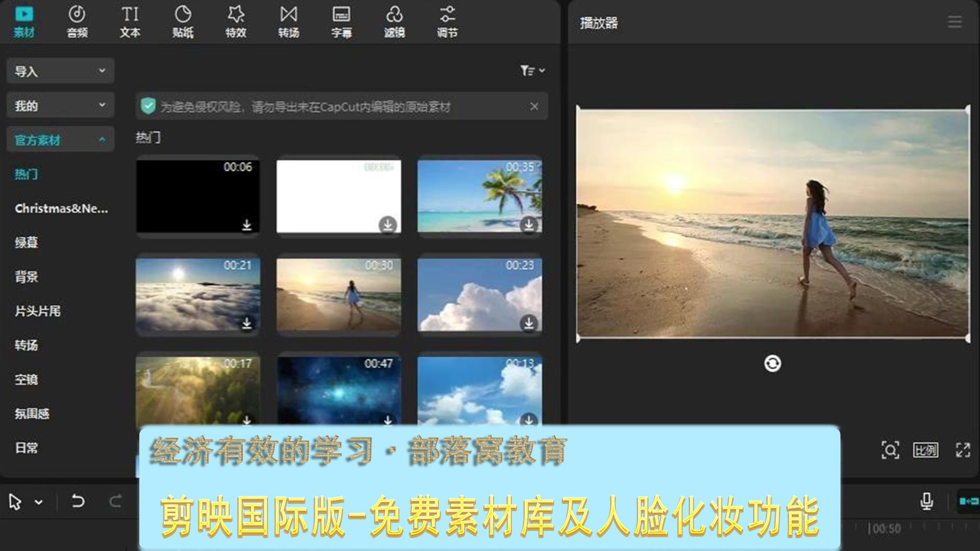Image resolution: width=980 pixels, height=551 pixels.
Task: Expand the 导入 import dropdown
Action: click(x=60, y=71)
